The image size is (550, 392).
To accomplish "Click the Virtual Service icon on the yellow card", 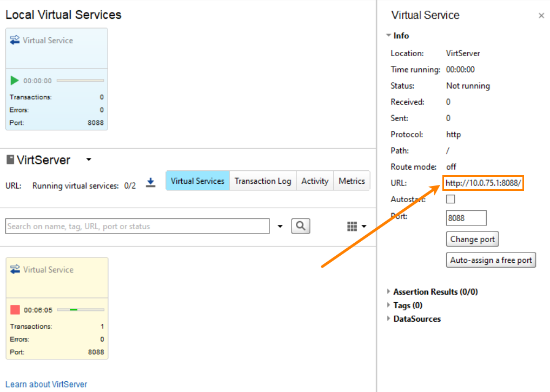I will (x=16, y=269).
